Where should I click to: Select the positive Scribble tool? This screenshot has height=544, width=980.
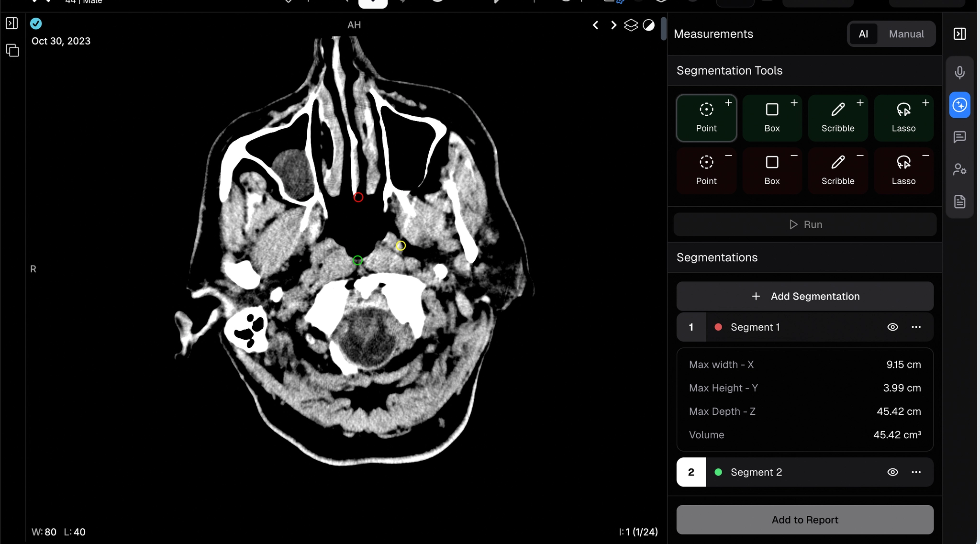click(838, 118)
